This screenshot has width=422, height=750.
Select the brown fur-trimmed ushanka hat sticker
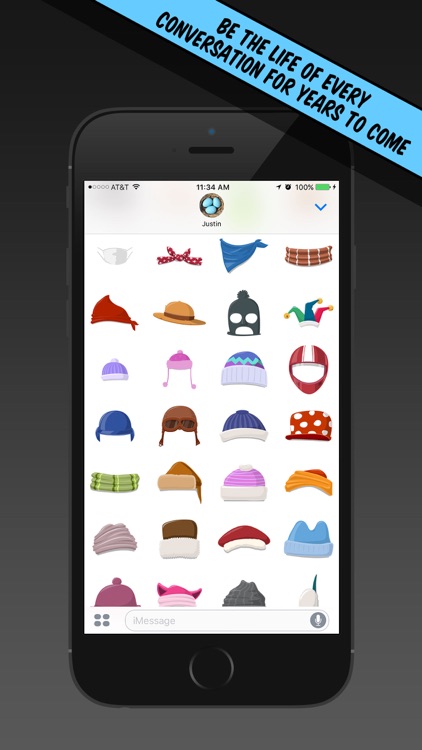179,539
